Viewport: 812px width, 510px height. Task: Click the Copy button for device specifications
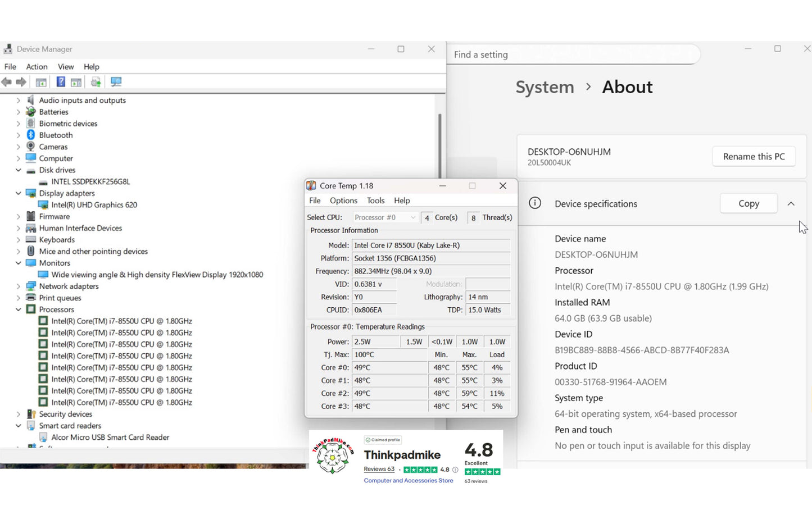(749, 204)
